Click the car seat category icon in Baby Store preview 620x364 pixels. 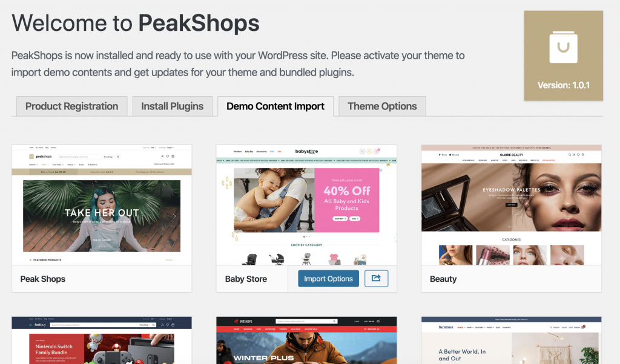(x=249, y=259)
